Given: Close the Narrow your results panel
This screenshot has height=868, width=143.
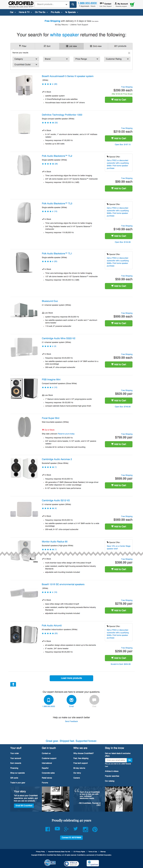Looking at the screenshot, I should [x=129, y=53].
